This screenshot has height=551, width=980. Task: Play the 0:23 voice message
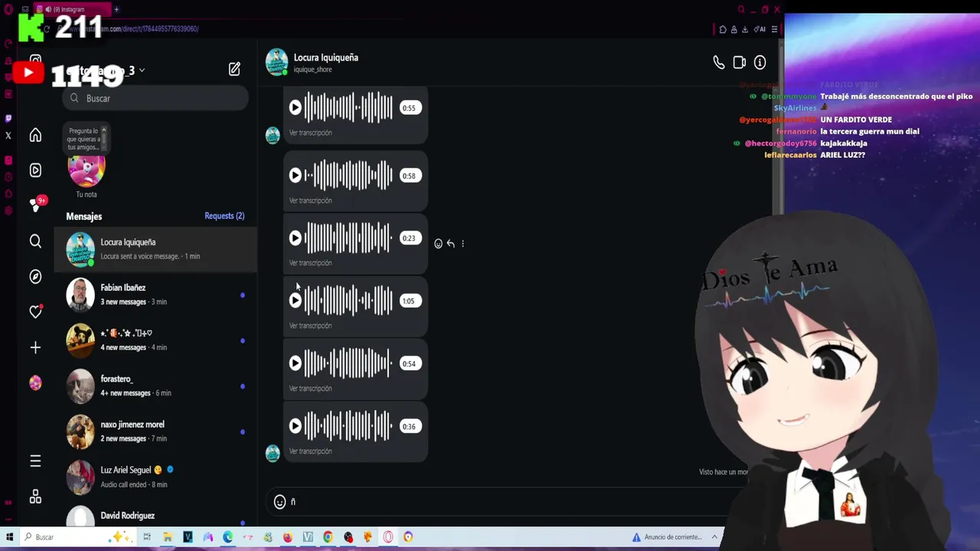(296, 238)
